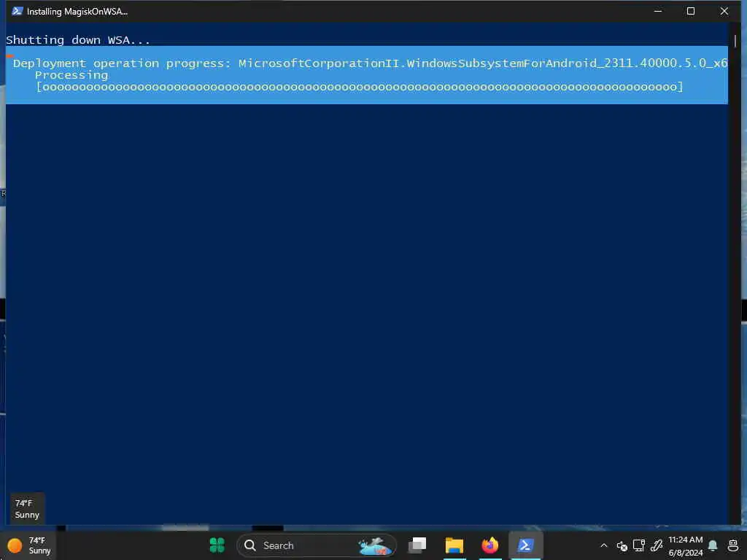Click the network display tray icon

tap(639, 545)
